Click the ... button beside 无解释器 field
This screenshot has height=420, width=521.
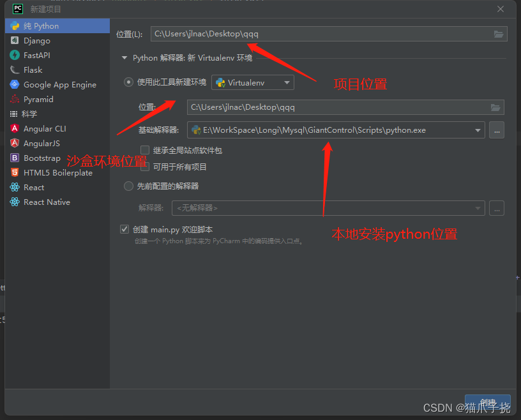pos(497,208)
